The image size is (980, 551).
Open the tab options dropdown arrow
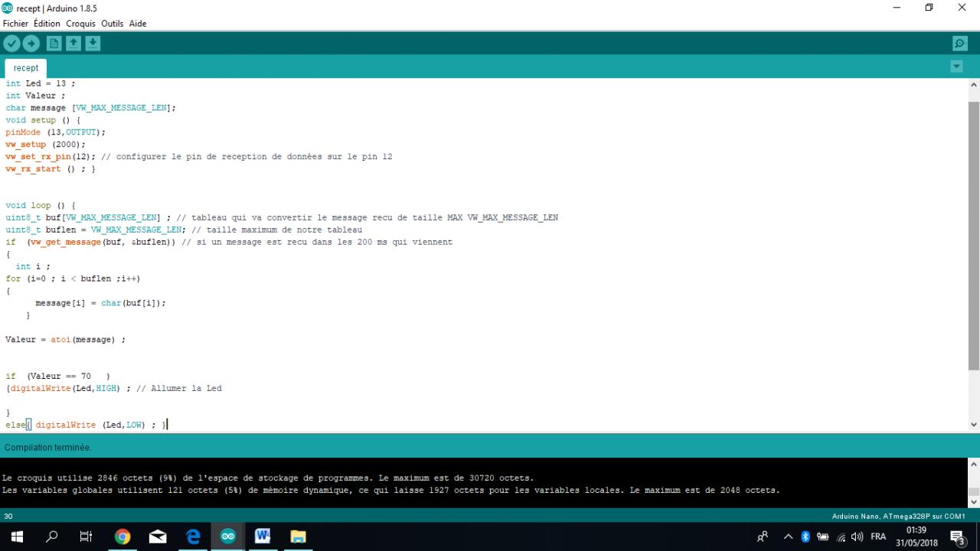[x=956, y=67]
